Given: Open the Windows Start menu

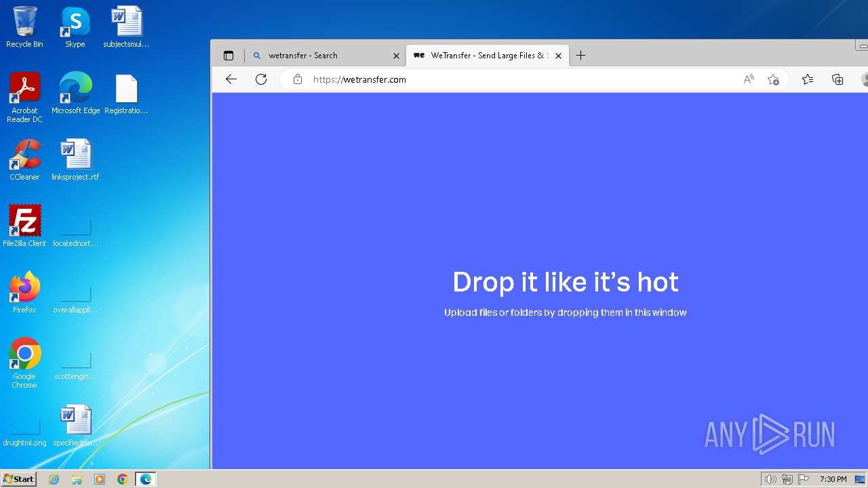Looking at the screenshot, I should pos(19,479).
